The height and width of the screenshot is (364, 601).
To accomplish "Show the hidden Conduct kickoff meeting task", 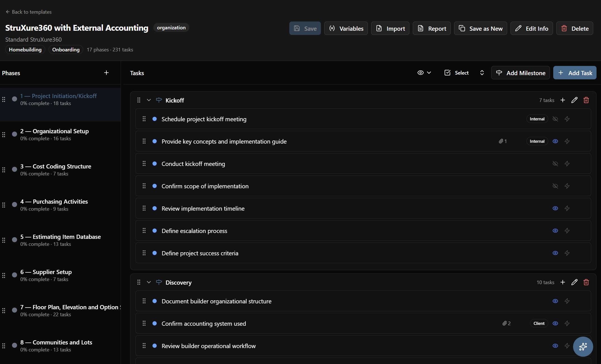I will (x=555, y=164).
